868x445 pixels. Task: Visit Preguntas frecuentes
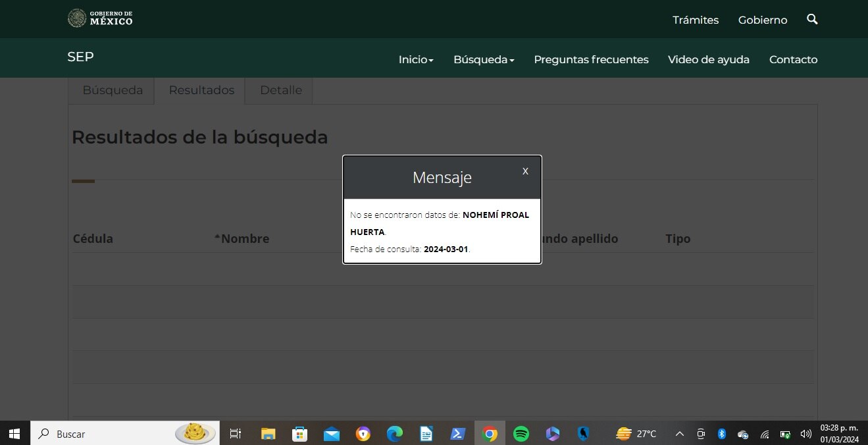tap(591, 59)
